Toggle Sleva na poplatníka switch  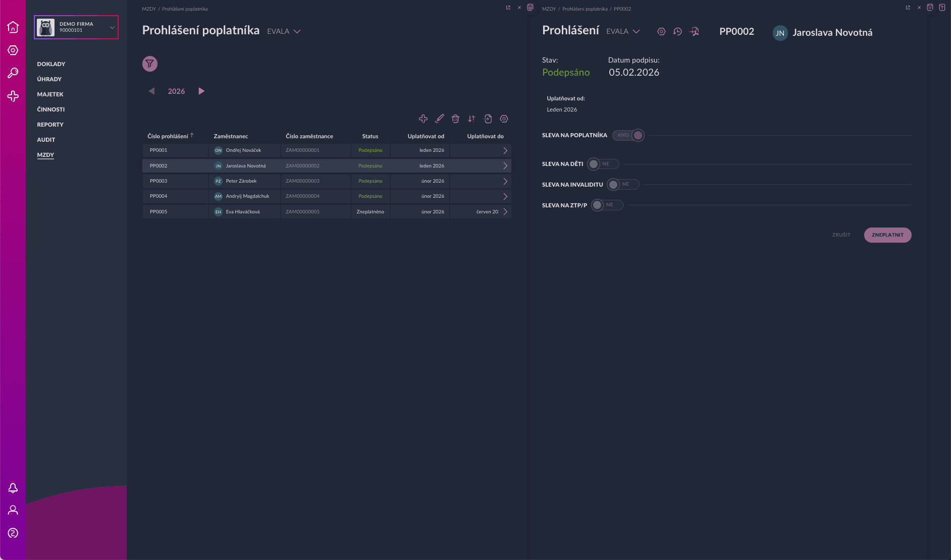628,135
